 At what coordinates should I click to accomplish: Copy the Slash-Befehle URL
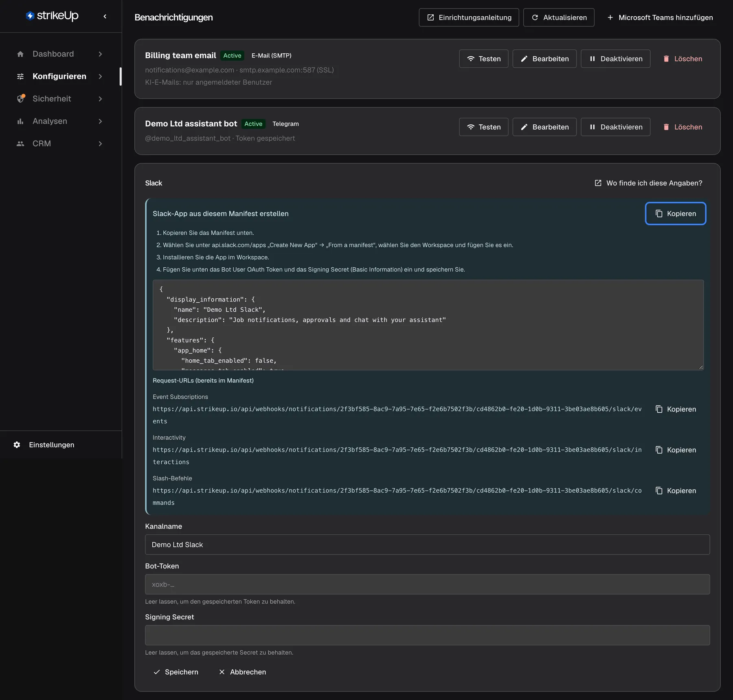676,491
